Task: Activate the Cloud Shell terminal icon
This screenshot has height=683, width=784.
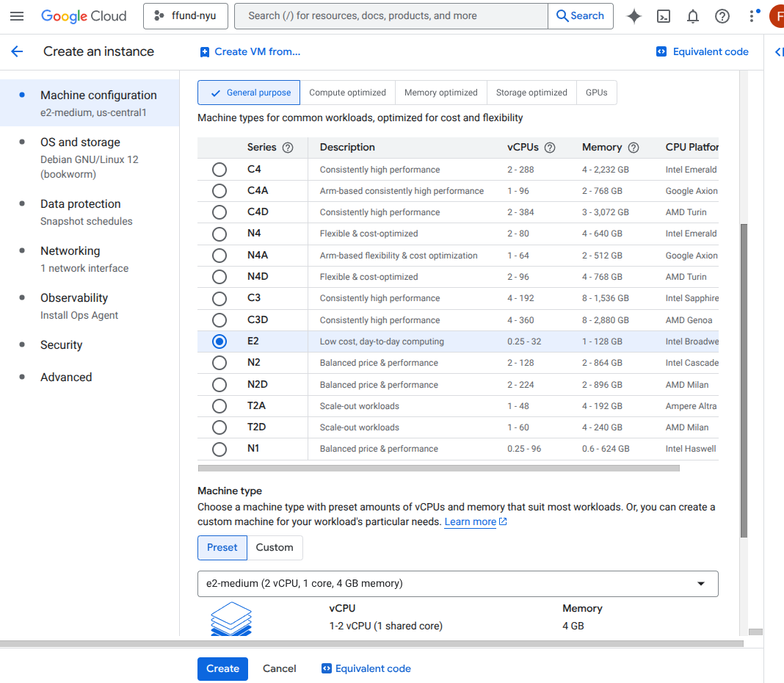Action: click(x=664, y=16)
